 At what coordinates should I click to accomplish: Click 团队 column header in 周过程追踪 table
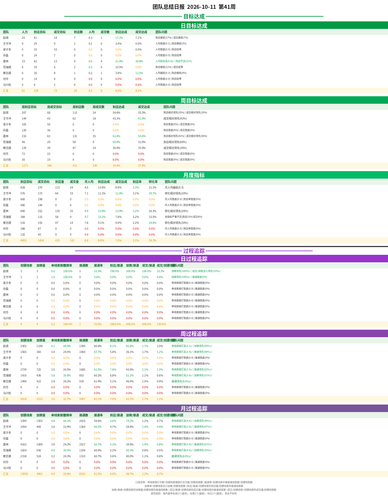point(6,340)
